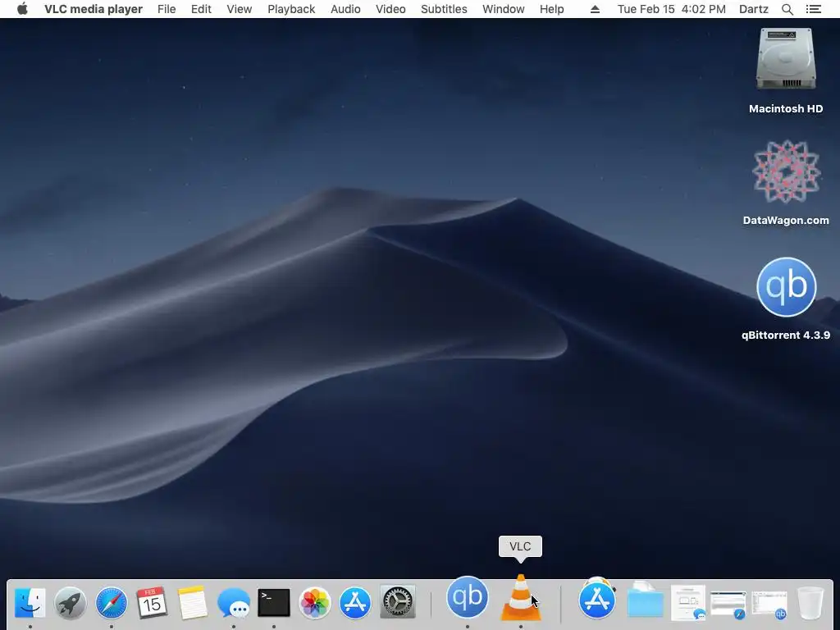This screenshot has width=840, height=630.
Task: Restore the minimized qBittorrent window from the Dock
Action: point(769,605)
